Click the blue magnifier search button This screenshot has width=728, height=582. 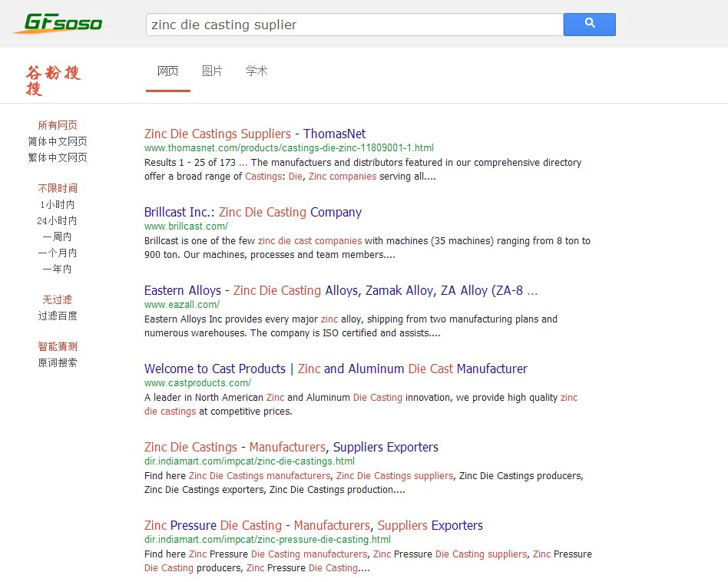[589, 25]
